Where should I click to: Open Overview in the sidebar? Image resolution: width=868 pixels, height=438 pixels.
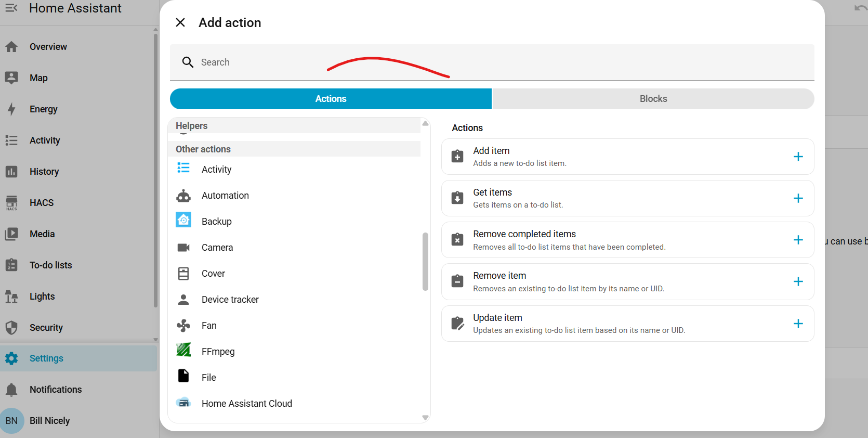(78, 47)
